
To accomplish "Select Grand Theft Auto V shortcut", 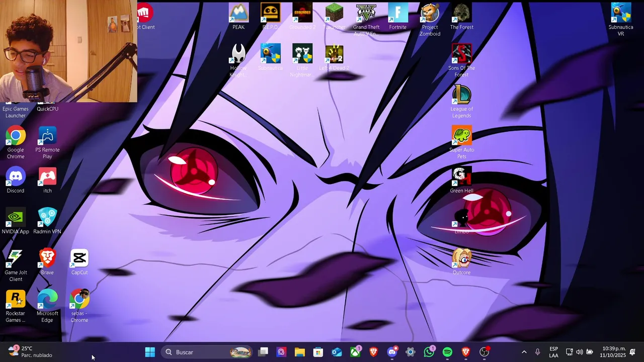I will [366, 19].
